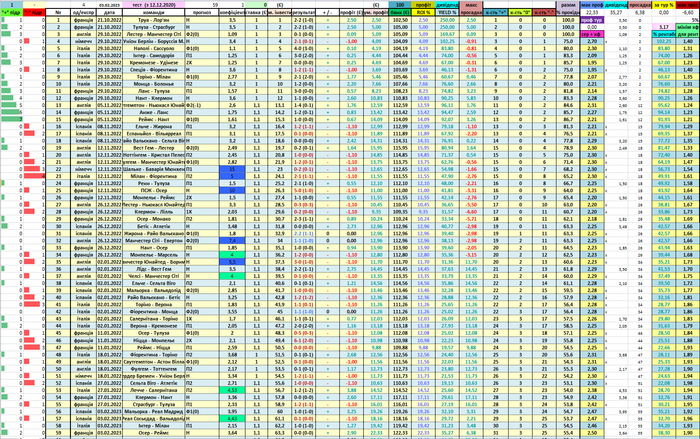Select the "Монпелье - Марсель" match cell
Image resolution: width=700 pixels, height=439 pixels.
[x=154, y=255]
